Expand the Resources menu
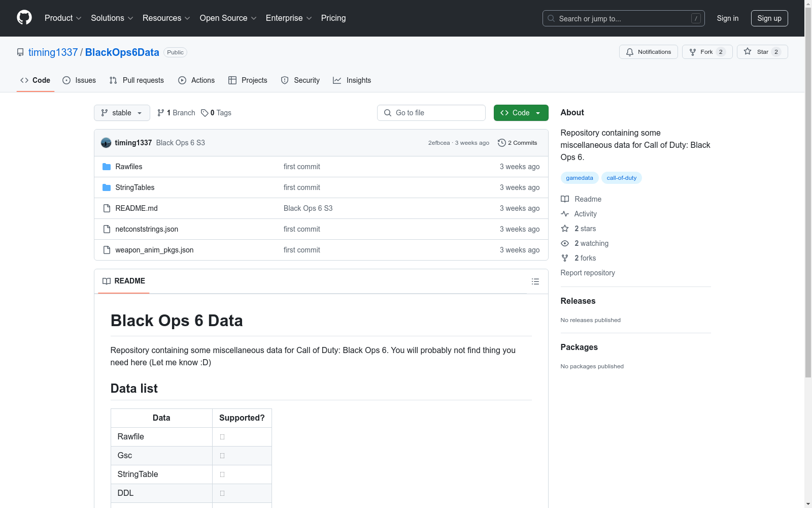Viewport: 812px width, 508px height. coord(166,18)
